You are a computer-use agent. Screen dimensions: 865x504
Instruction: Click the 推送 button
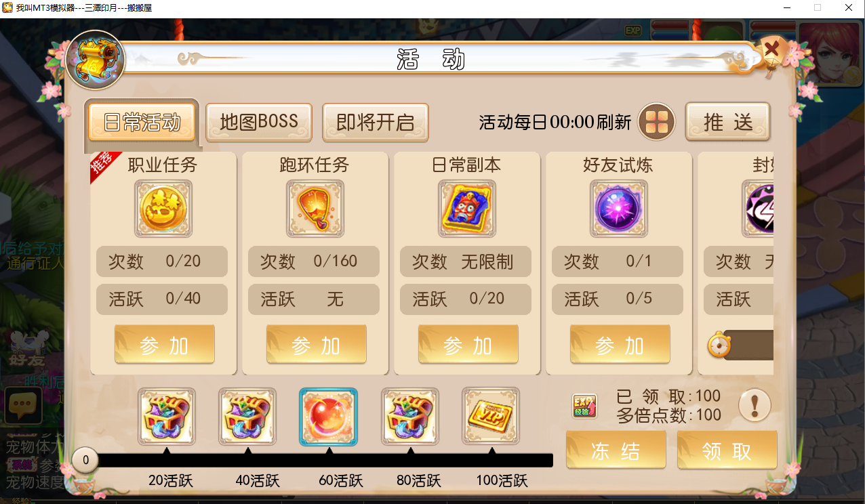[x=728, y=122]
